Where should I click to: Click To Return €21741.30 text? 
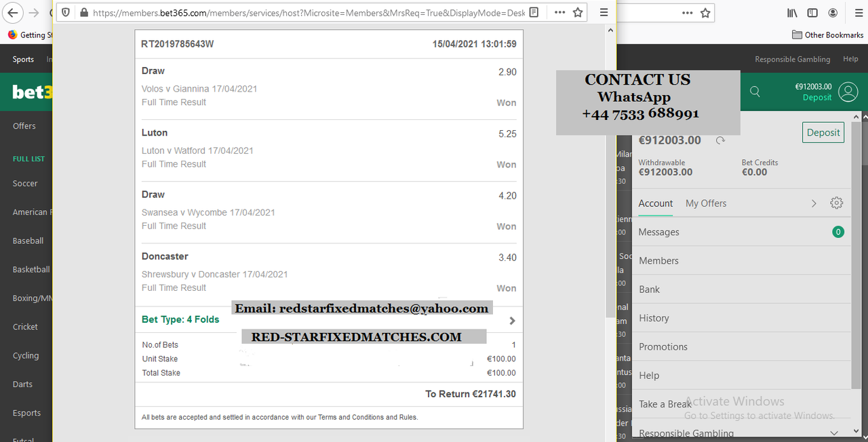click(x=469, y=394)
